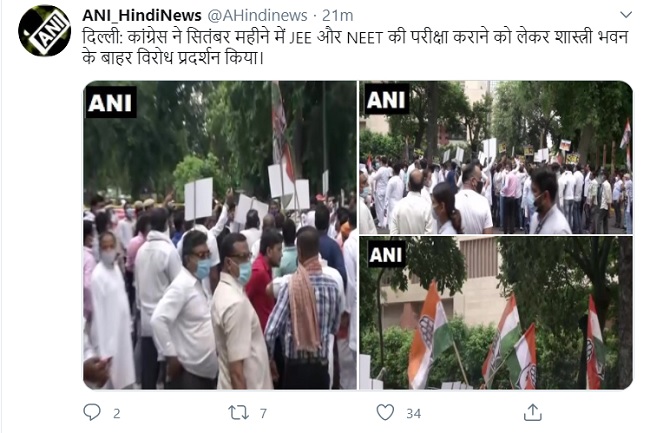Expand the tweet options chevron
The height and width of the screenshot is (433, 650).
[626, 15]
